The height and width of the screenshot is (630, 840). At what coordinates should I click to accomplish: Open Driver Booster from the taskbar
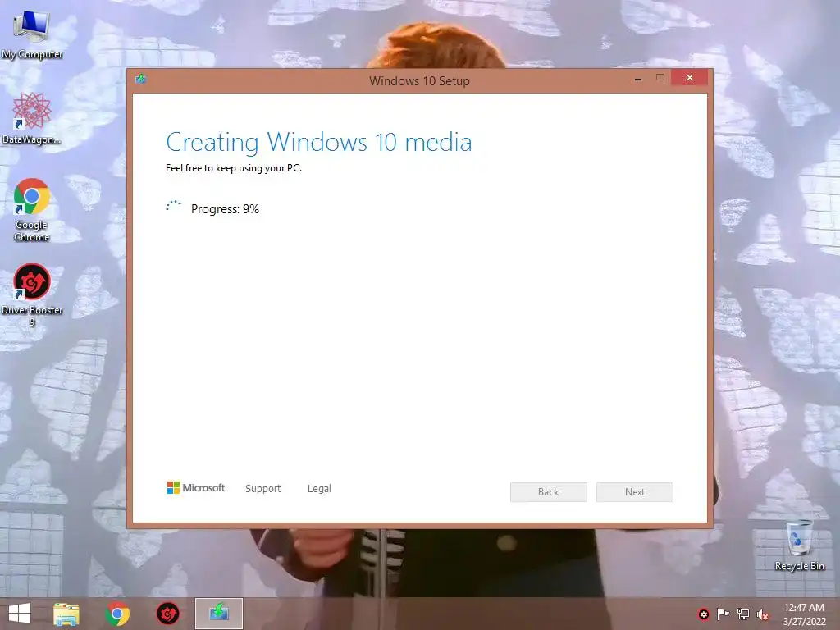167,614
